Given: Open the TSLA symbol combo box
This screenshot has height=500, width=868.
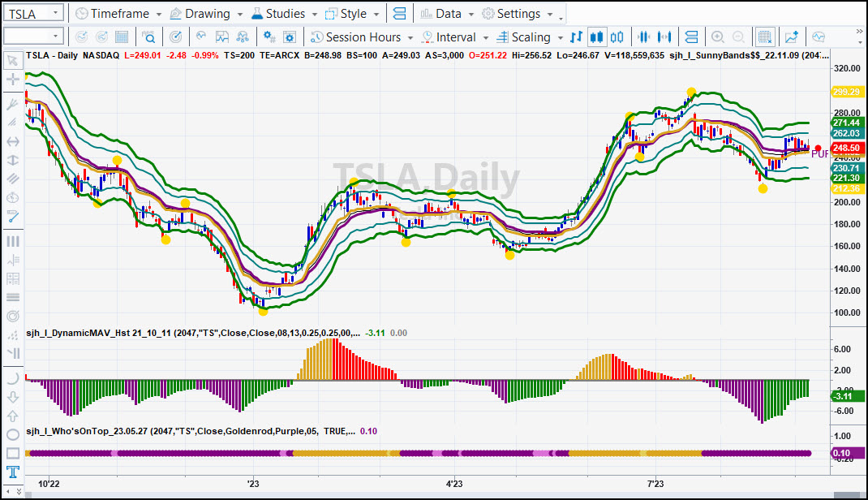Looking at the screenshot, I should [x=33, y=13].
